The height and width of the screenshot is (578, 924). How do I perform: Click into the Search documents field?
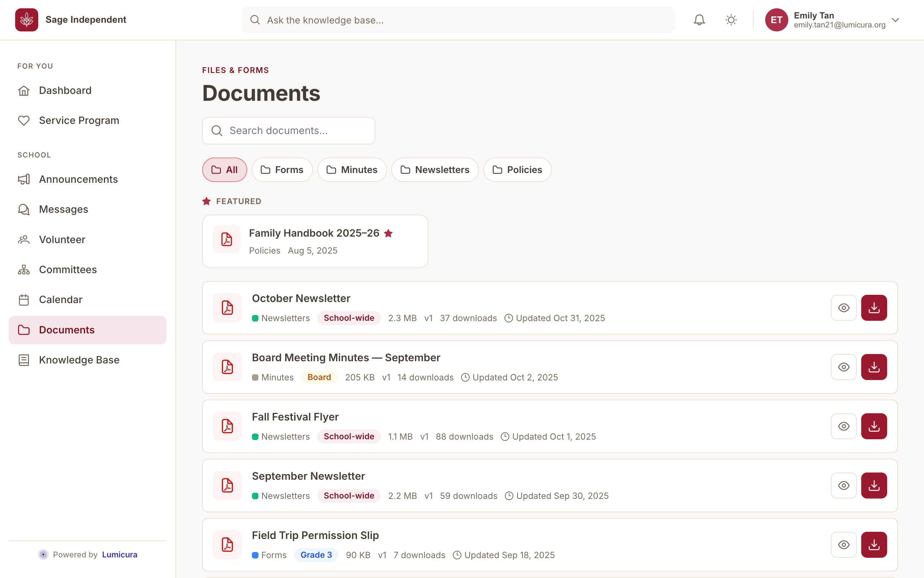click(x=289, y=131)
